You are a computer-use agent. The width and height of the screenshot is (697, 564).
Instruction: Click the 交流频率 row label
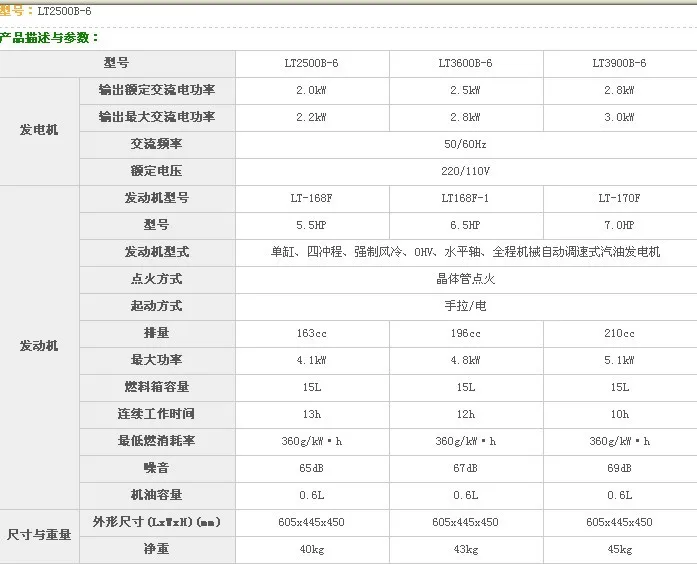coord(156,144)
